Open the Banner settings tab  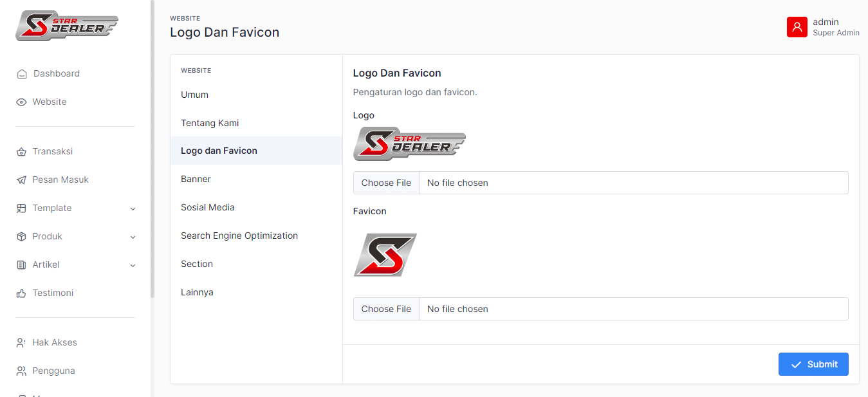coord(196,179)
